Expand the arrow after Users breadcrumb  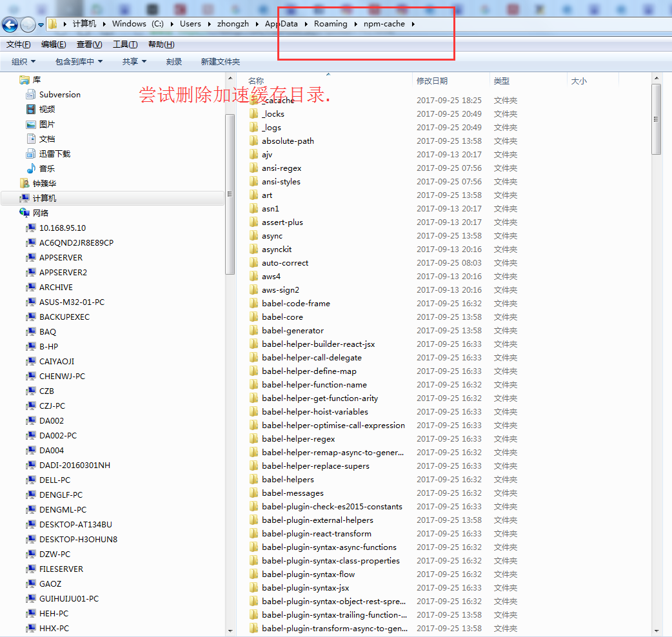coord(209,24)
